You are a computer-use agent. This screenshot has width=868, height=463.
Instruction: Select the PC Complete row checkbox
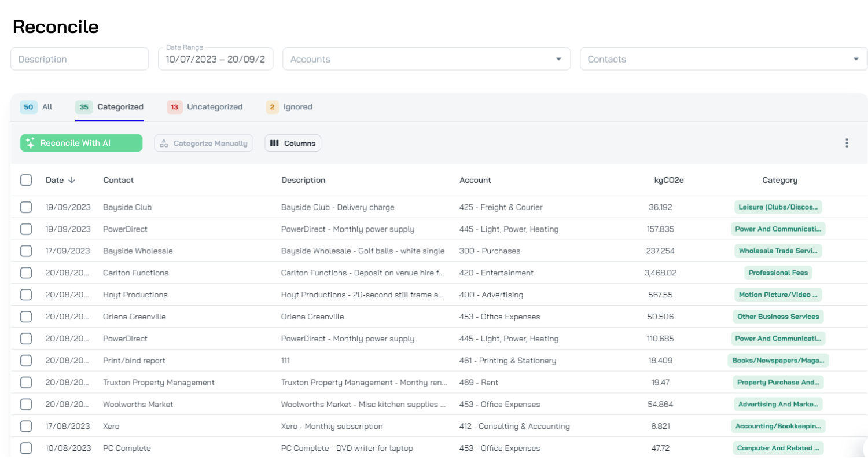click(26, 448)
